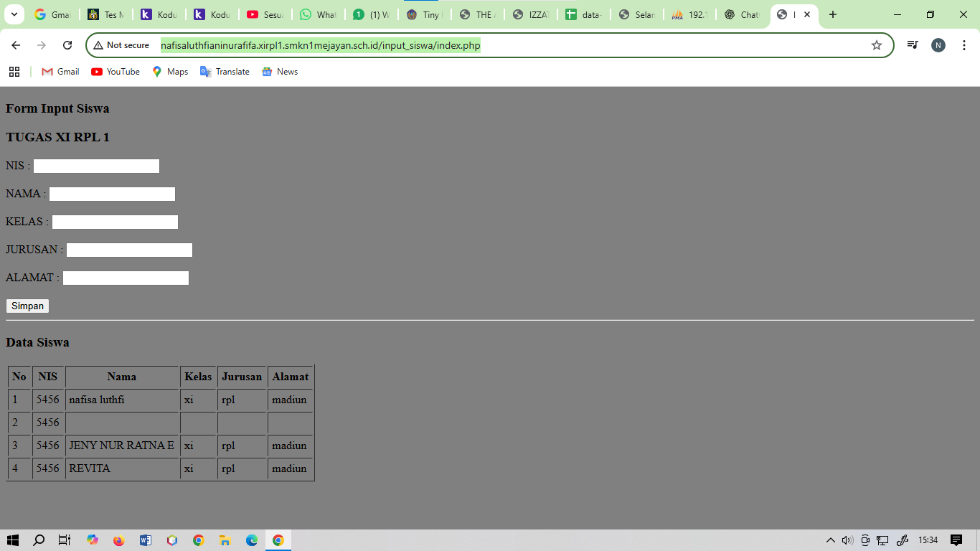Open the Translate bookmark
The width and height of the screenshot is (980, 551).
pos(225,72)
